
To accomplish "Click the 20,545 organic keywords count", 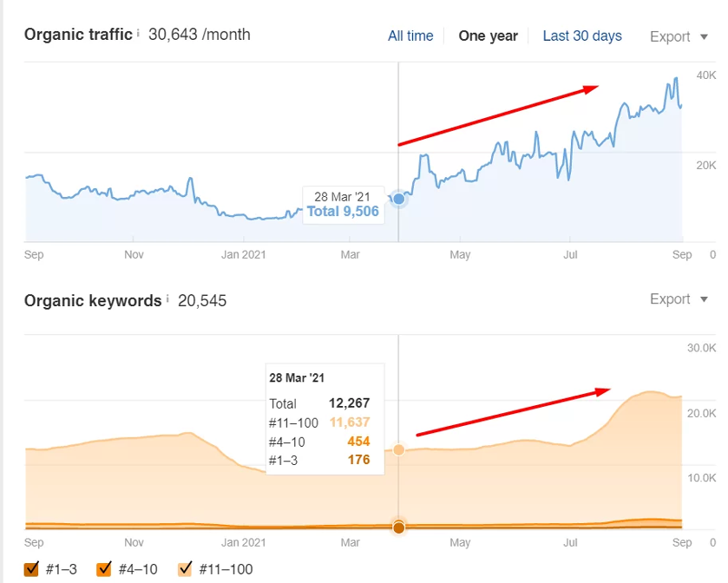I will (202, 300).
